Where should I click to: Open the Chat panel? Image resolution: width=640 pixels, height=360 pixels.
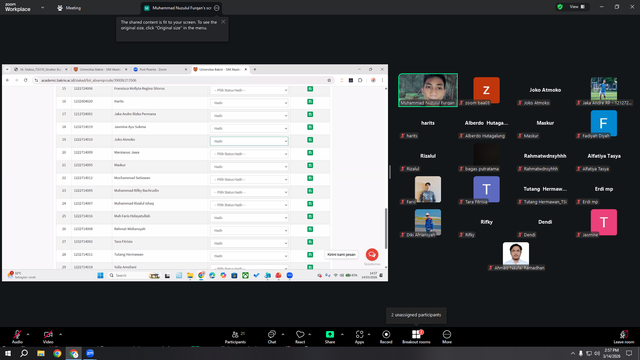point(271,337)
